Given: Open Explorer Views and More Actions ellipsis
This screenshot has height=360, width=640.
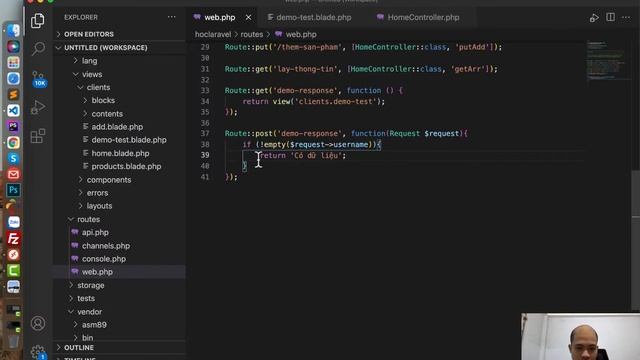Looking at the screenshot, I should [x=172, y=17].
